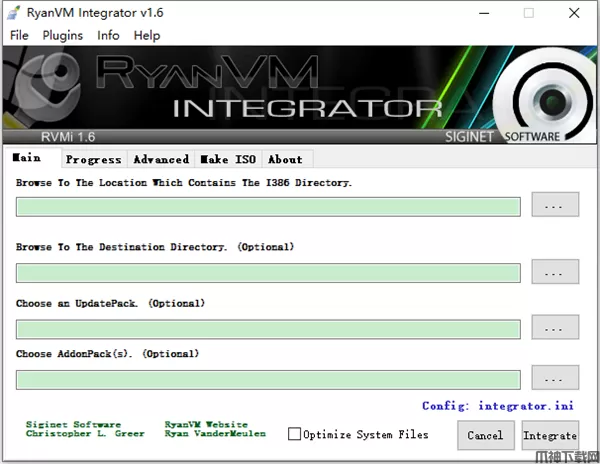Viewport: 600px width, 464px height.
Task: Click the AddonPack(s) path field
Action: point(268,379)
